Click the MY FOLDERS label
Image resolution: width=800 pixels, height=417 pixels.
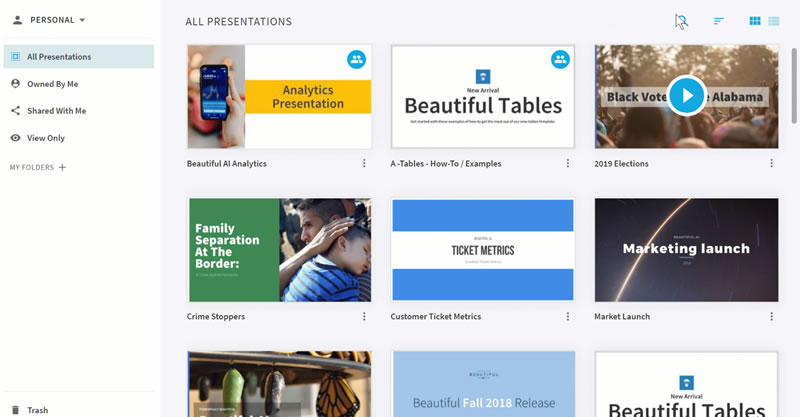tap(32, 167)
